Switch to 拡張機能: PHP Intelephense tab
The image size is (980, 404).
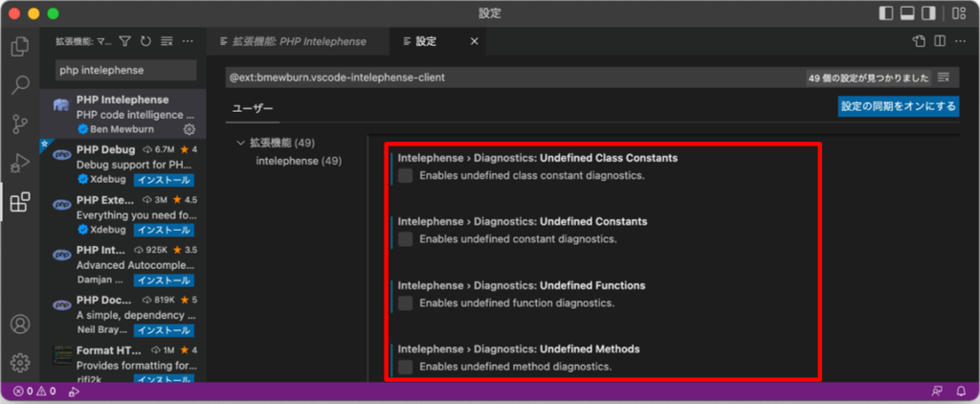pyautogui.click(x=298, y=41)
